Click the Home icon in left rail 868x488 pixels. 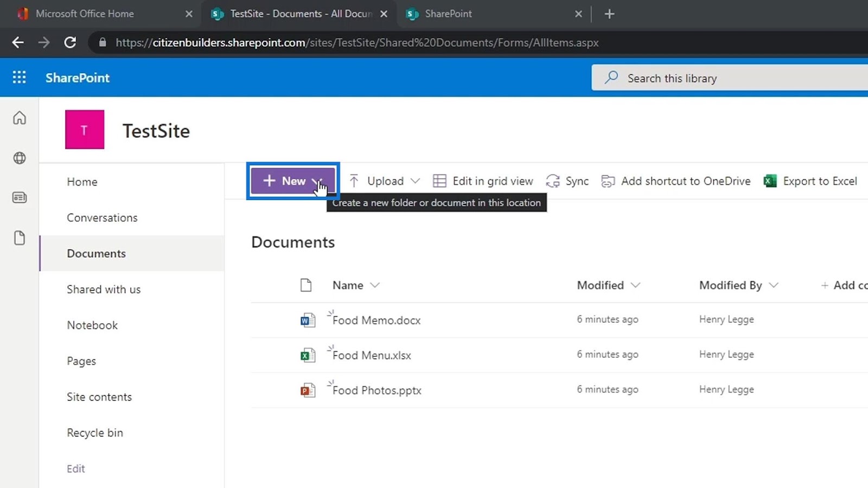(20, 118)
